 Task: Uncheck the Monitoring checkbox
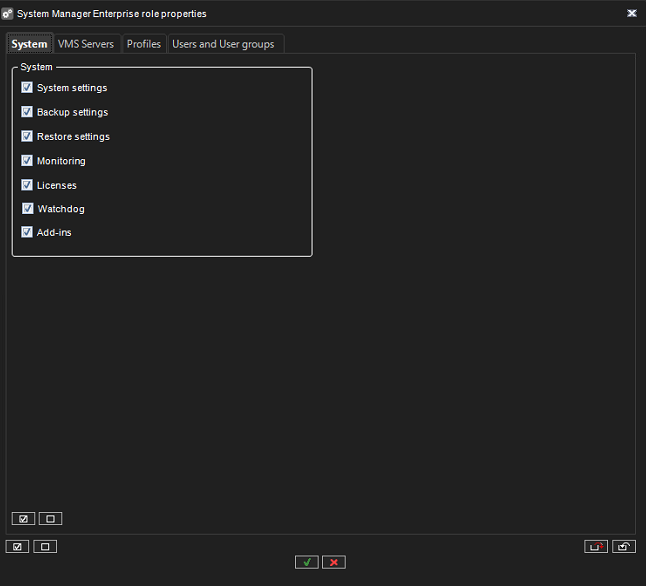27,161
